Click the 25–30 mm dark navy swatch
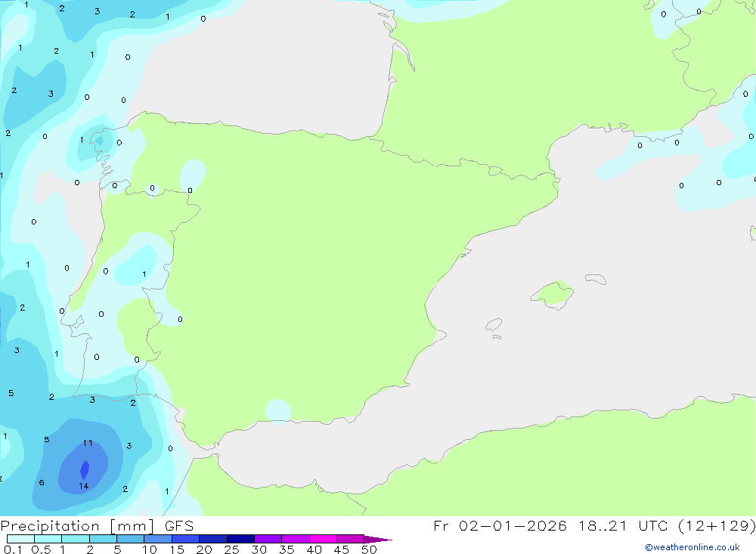Viewport: 756px width, 554px height. [240, 539]
